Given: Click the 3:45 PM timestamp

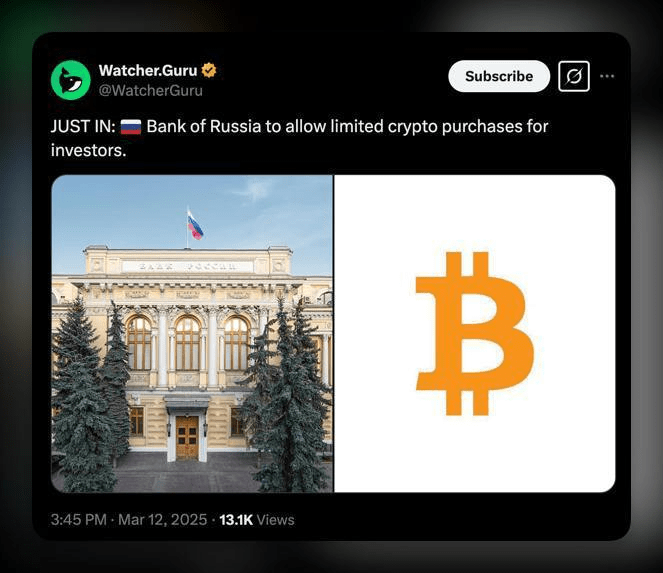Looking at the screenshot, I should click(79, 519).
